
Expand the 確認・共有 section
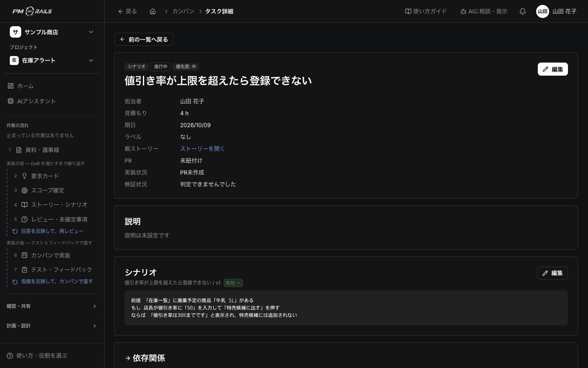click(52, 306)
